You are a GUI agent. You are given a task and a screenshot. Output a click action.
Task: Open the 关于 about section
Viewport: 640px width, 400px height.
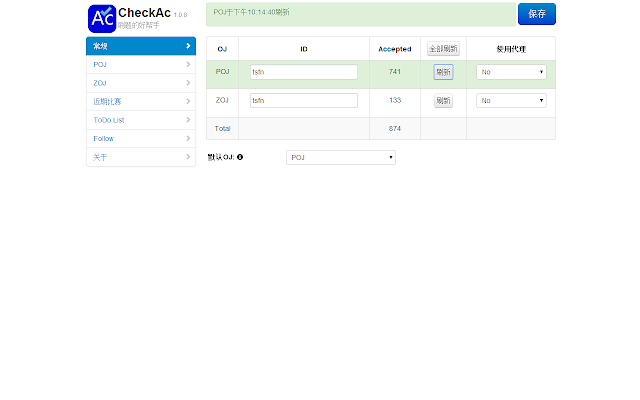[141, 157]
